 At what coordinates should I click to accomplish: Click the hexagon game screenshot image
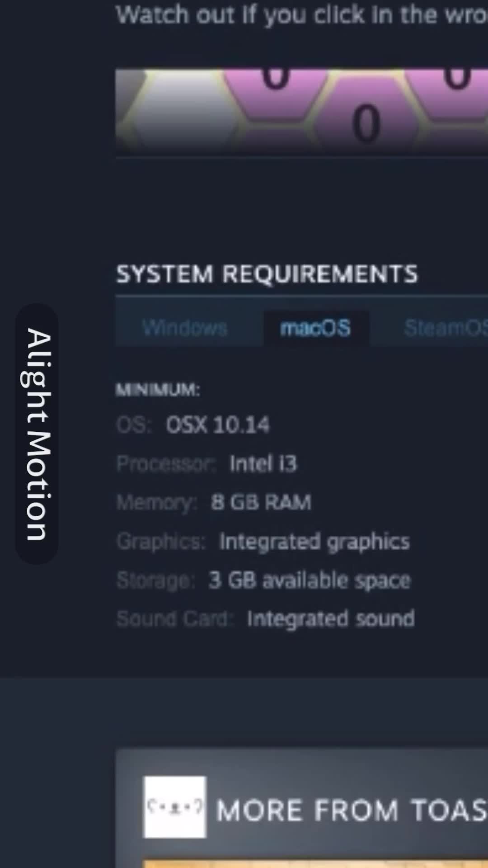[301, 109]
